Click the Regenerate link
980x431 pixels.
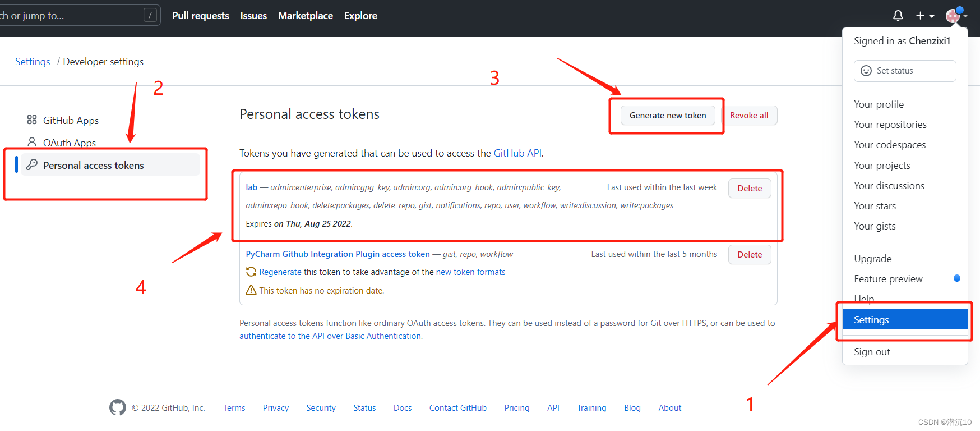coord(280,272)
